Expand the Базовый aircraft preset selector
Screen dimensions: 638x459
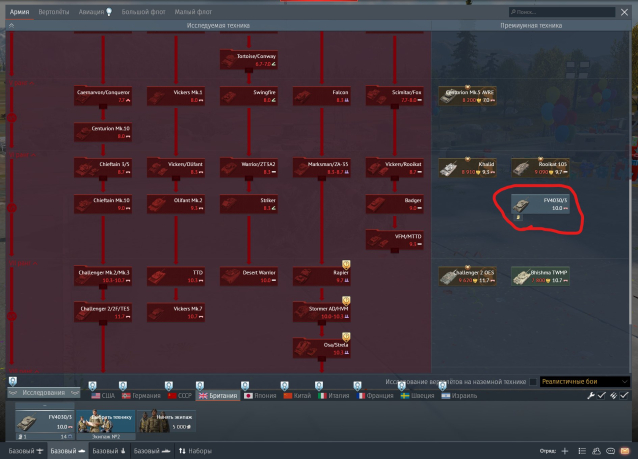(x=24, y=451)
